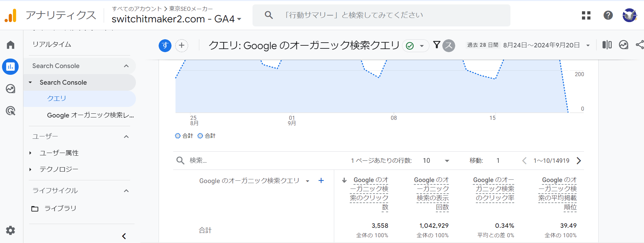The image size is (644, 243).
Task: Open the Reports bar-chart icon in rail
Action: coord(11,66)
